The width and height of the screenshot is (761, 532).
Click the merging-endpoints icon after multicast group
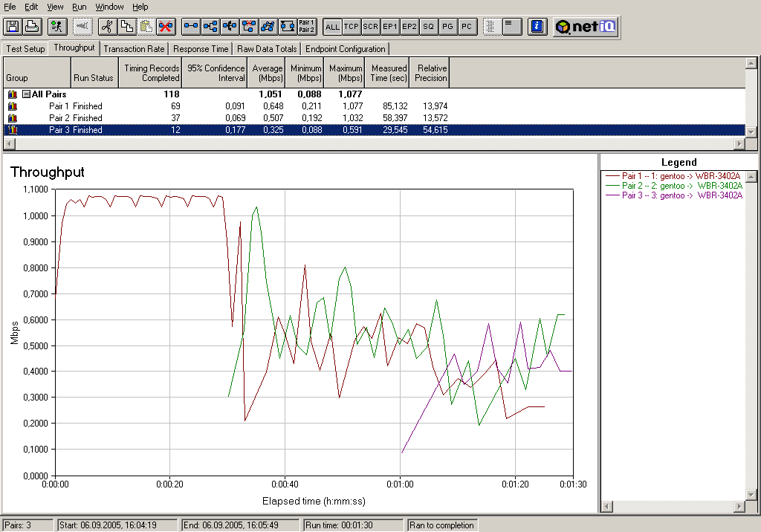[230, 26]
